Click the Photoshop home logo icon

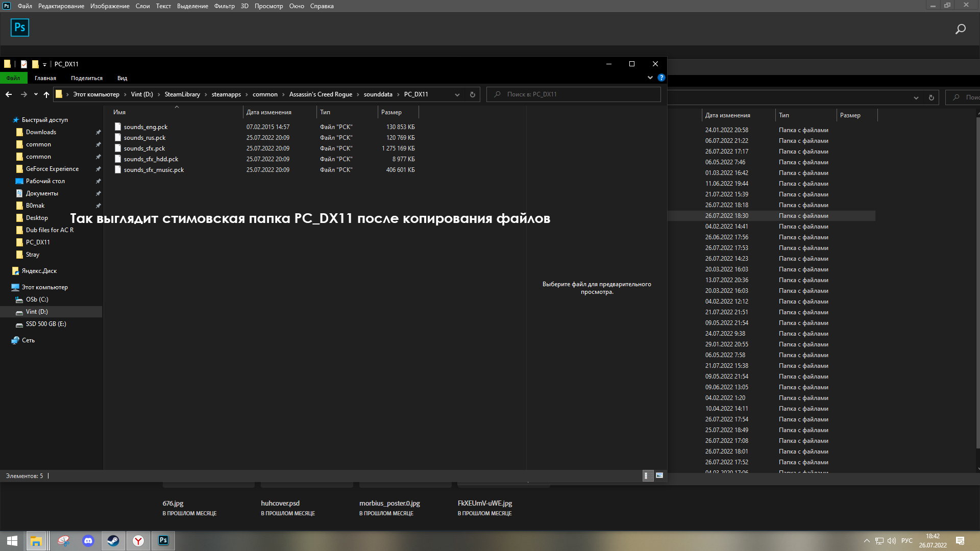(x=20, y=28)
